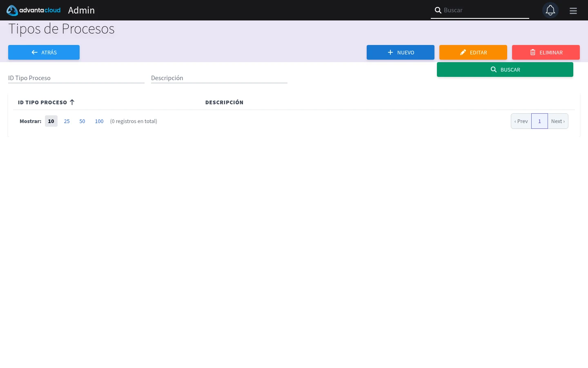
Task: Go to next page with Next
Action: click(558, 121)
